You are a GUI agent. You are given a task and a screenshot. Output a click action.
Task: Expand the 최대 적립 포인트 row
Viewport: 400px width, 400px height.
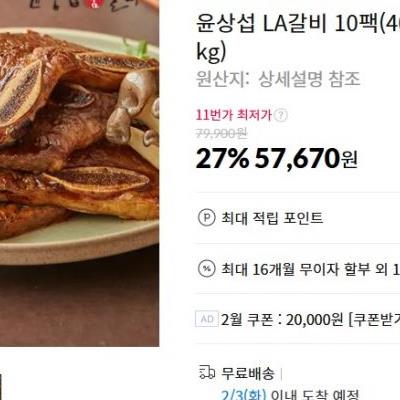point(298,218)
